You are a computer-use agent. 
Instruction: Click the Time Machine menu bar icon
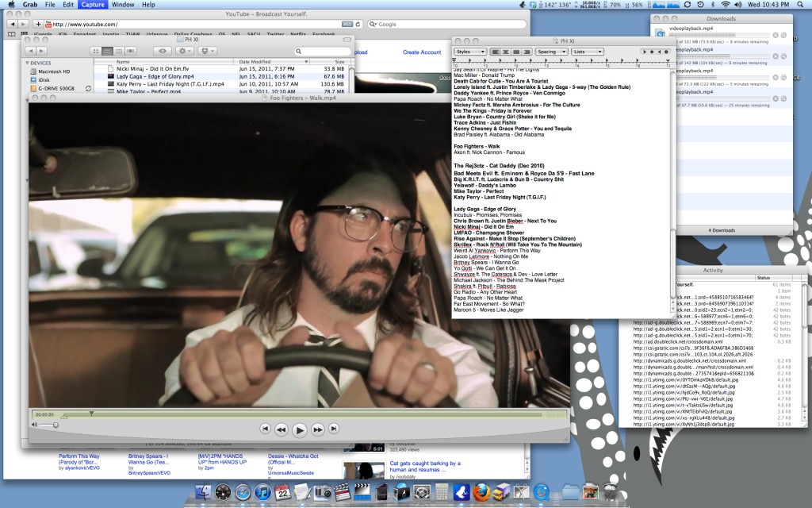[700, 4]
